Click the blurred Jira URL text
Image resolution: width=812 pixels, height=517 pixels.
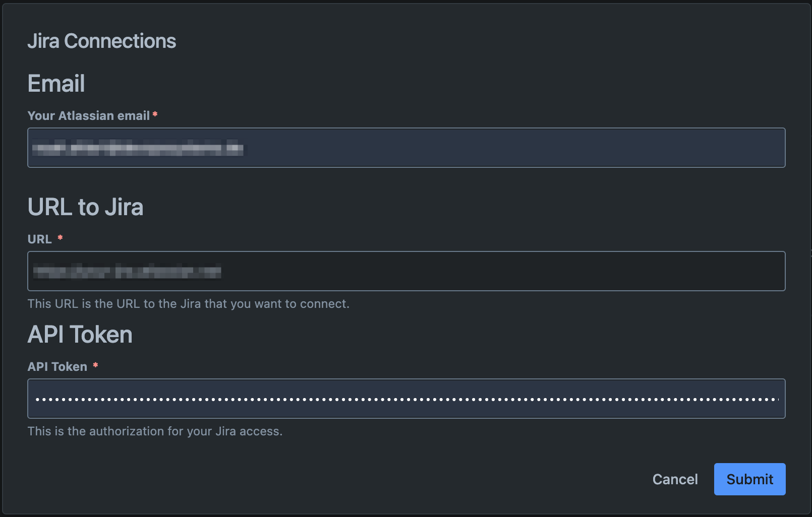tap(127, 272)
